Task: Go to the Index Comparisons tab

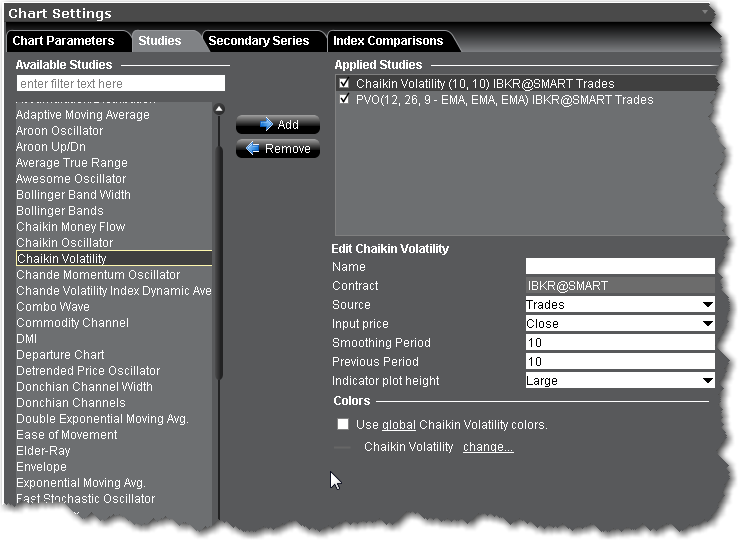Action: (x=388, y=41)
